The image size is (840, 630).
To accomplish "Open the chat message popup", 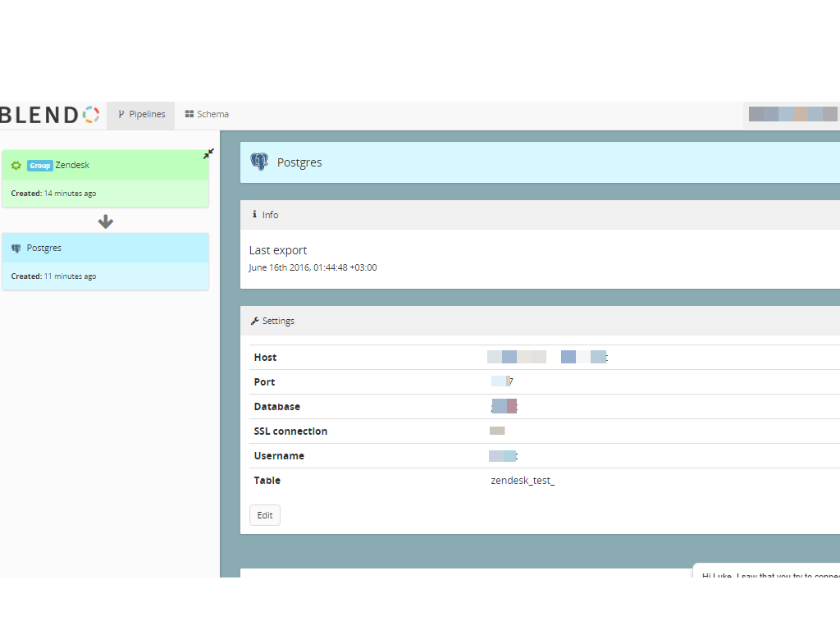I will [x=767, y=573].
